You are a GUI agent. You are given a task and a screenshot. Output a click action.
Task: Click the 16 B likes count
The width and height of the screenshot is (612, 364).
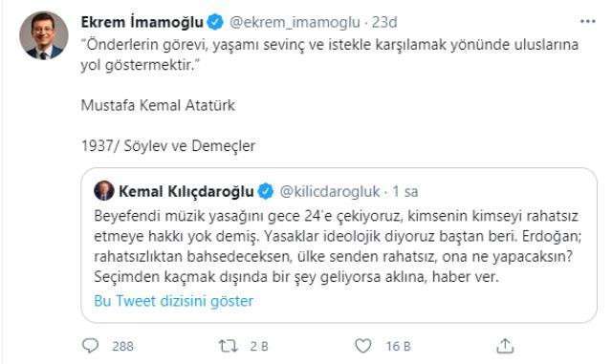click(x=399, y=346)
